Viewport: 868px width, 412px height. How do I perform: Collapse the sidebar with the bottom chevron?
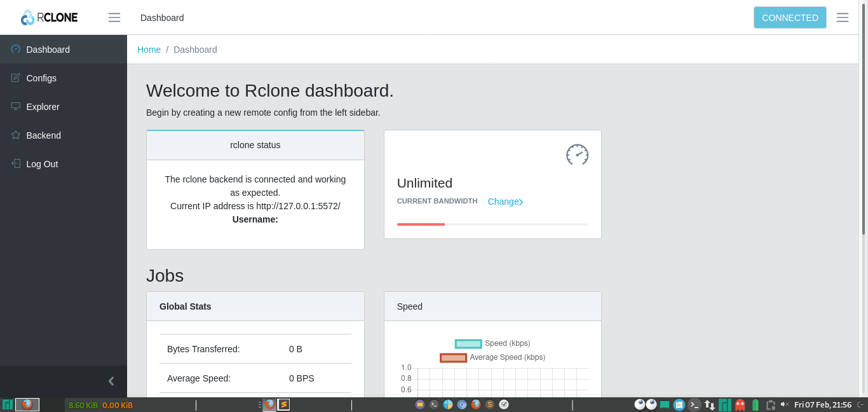coord(111,381)
